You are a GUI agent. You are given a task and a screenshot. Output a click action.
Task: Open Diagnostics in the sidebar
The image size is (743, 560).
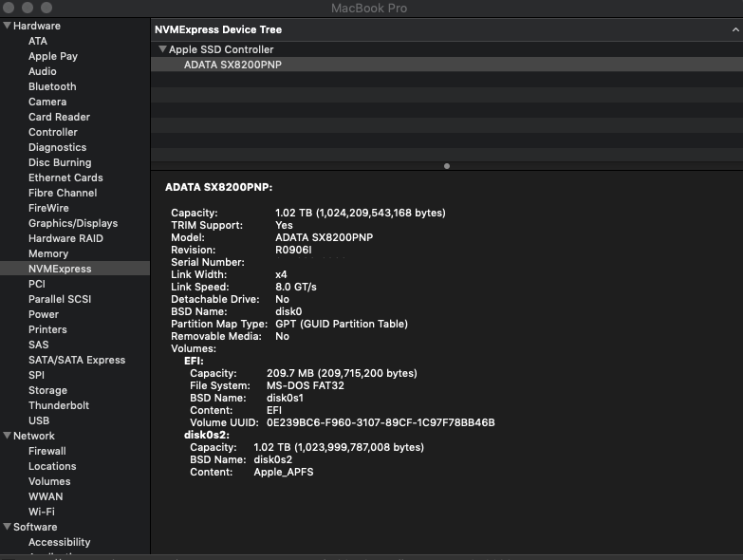click(57, 147)
